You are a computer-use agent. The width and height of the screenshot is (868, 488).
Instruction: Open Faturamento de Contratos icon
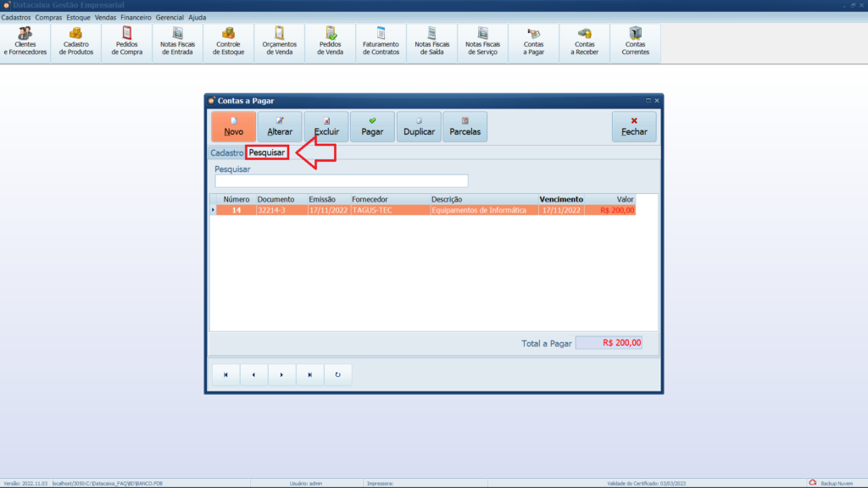click(x=381, y=42)
